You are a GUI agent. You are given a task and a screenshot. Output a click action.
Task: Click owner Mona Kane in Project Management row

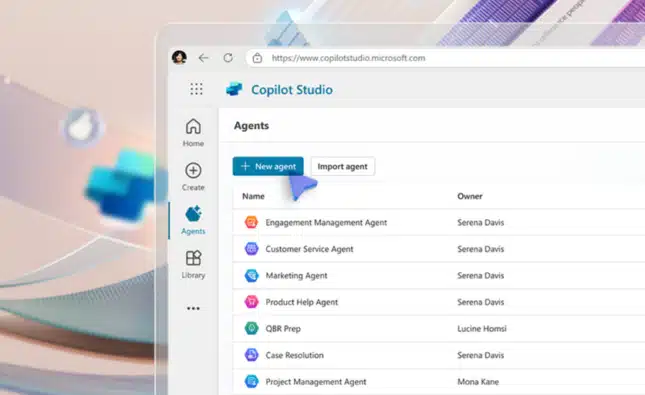click(478, 382)
